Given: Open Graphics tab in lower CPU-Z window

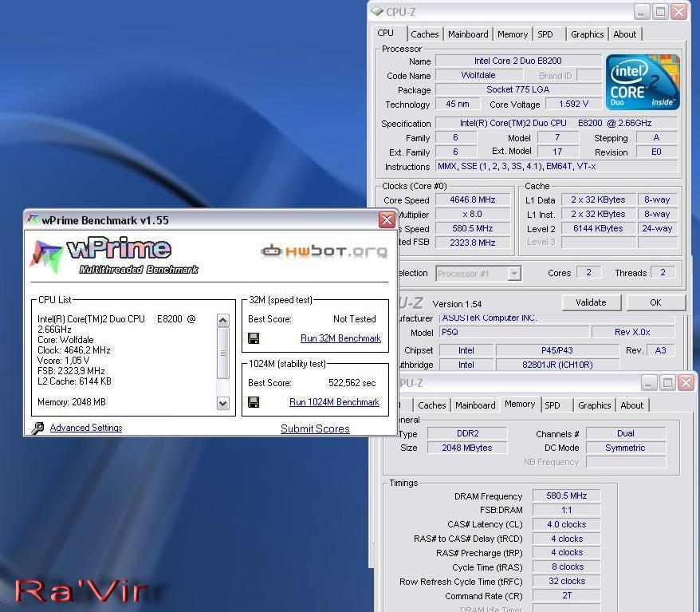Looking at the screenshot, I should (594, 405).
